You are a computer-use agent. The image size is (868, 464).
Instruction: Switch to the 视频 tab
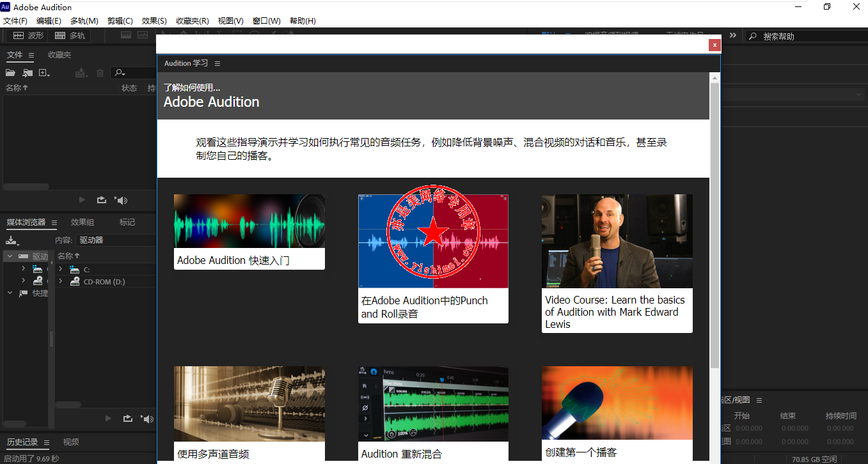click(x=71, y=442)
